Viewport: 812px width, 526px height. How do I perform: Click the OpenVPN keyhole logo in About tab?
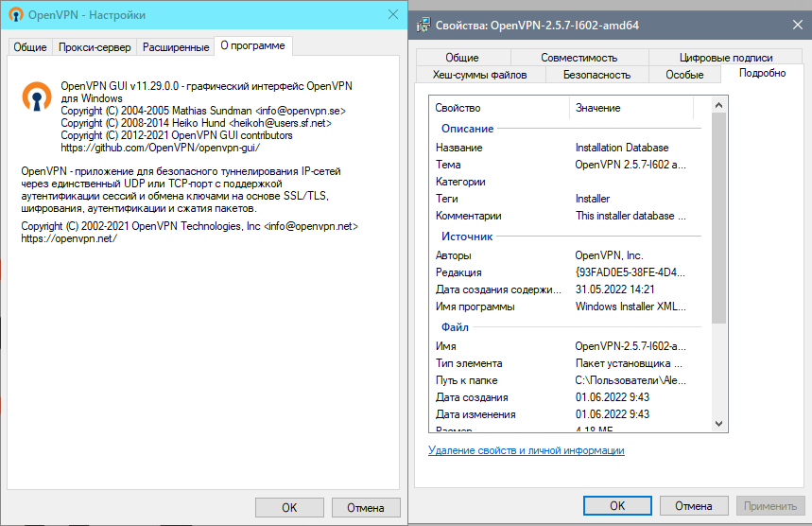coord(37,96)
